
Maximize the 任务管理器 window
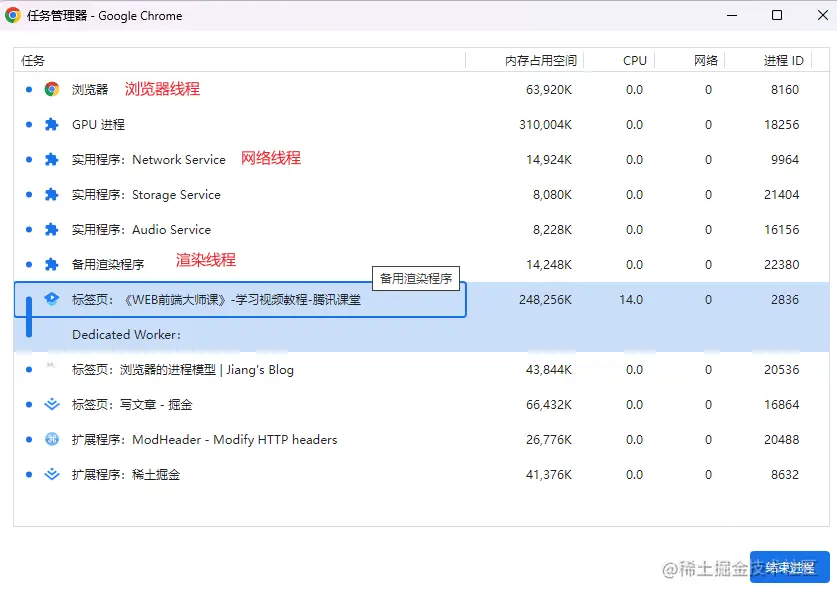tap(777, 15)
